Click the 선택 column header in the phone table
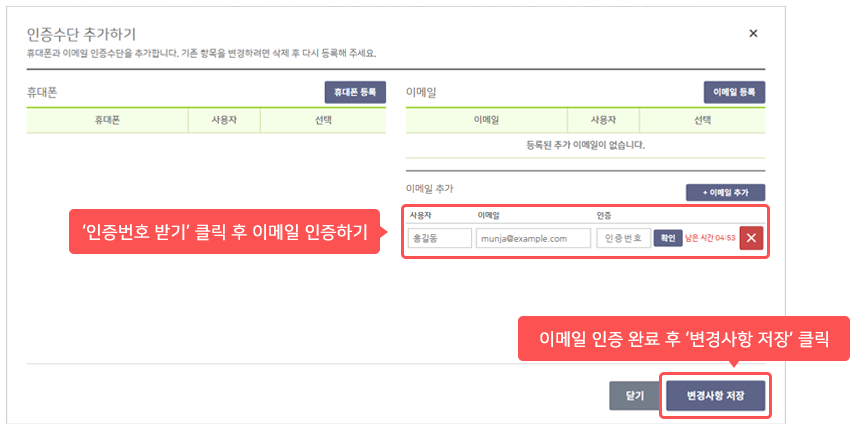860x432 pixels. [323, 120]
